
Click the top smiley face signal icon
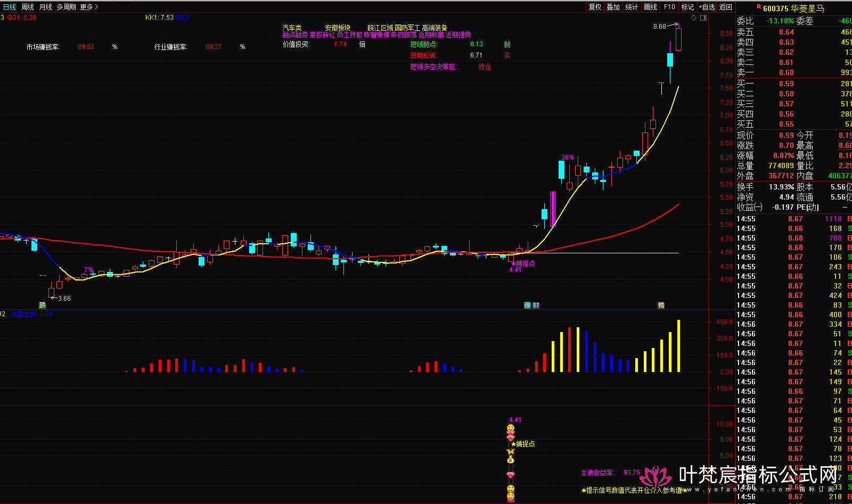point(511,428)
